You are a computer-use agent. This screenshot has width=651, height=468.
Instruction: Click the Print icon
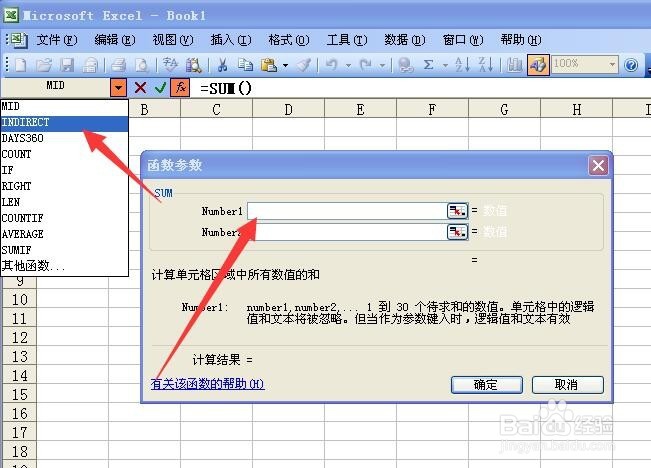pos(118,65)
